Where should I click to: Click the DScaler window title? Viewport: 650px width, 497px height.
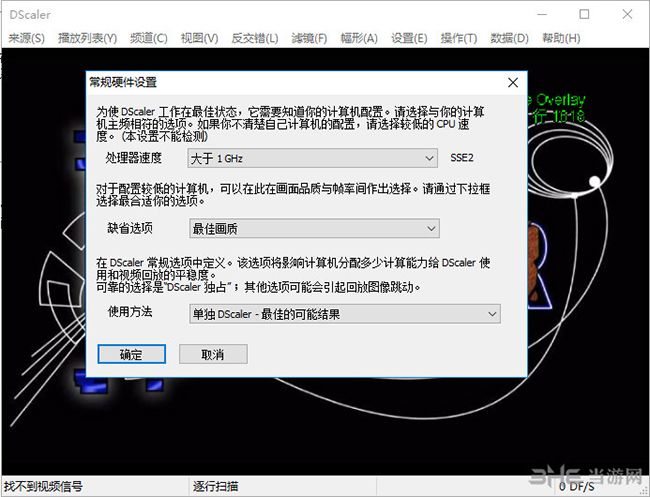click(30, 15)
